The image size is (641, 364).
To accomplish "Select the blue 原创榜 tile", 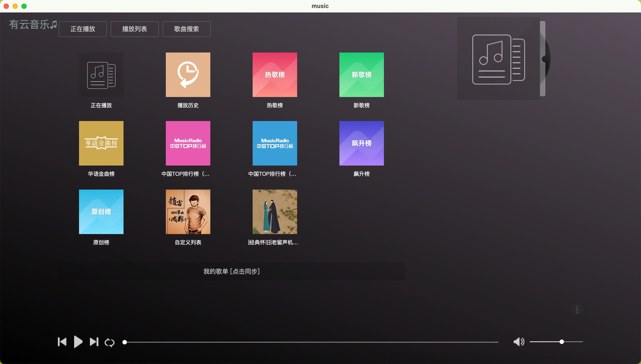I will [x=101, y=212].
